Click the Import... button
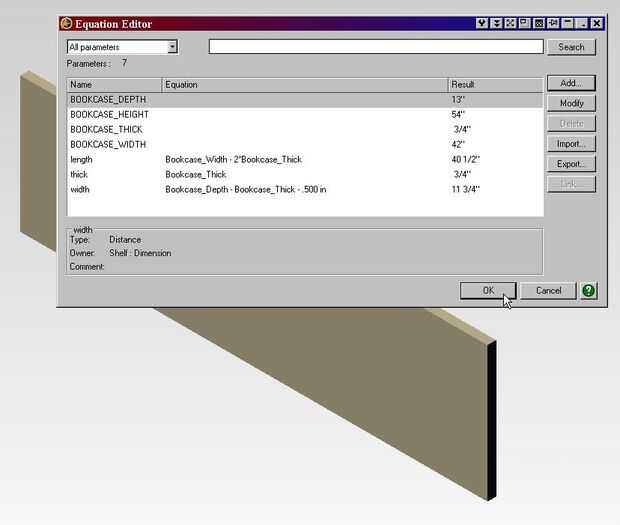Image resolution: width=620 pixels, height=525 pixels. coord(571,144)
